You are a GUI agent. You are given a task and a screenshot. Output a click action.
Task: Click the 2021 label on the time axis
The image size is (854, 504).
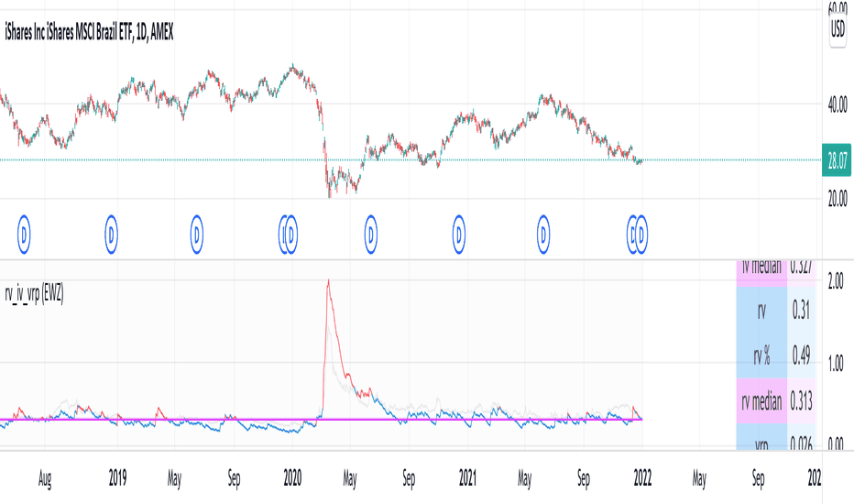(x=468, y=478)
